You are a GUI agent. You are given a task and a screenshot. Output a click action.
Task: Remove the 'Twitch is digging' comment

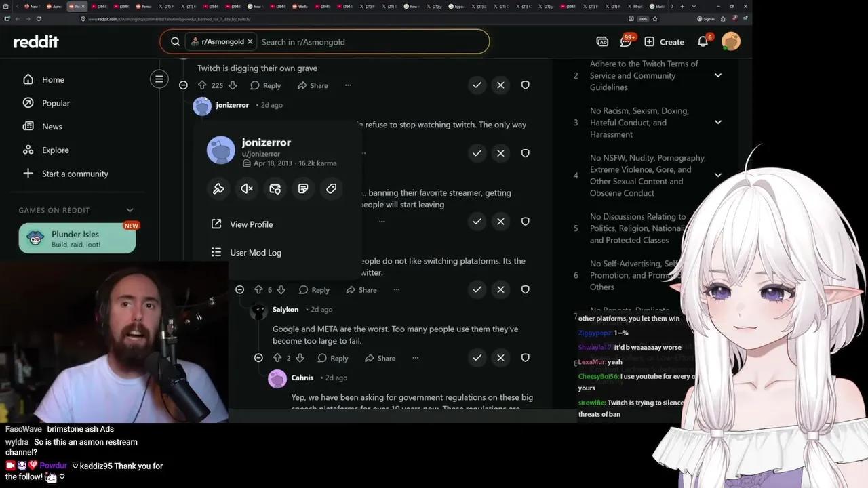[x=500, y=85]
